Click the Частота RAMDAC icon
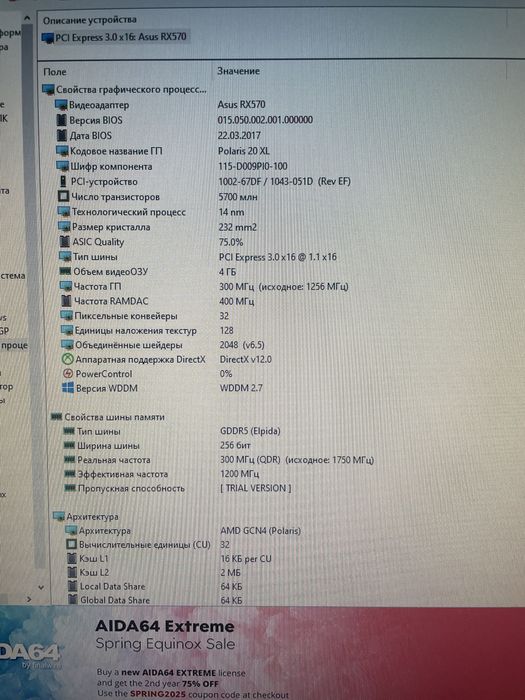Screen dimensions: 525x700 (x=67, y=301)
